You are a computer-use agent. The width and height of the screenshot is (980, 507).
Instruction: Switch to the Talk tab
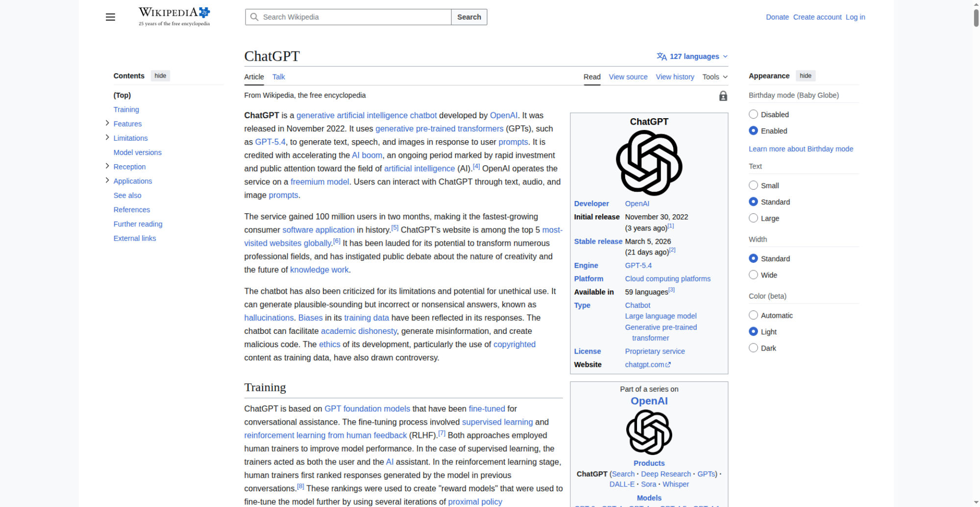(278, 77)
